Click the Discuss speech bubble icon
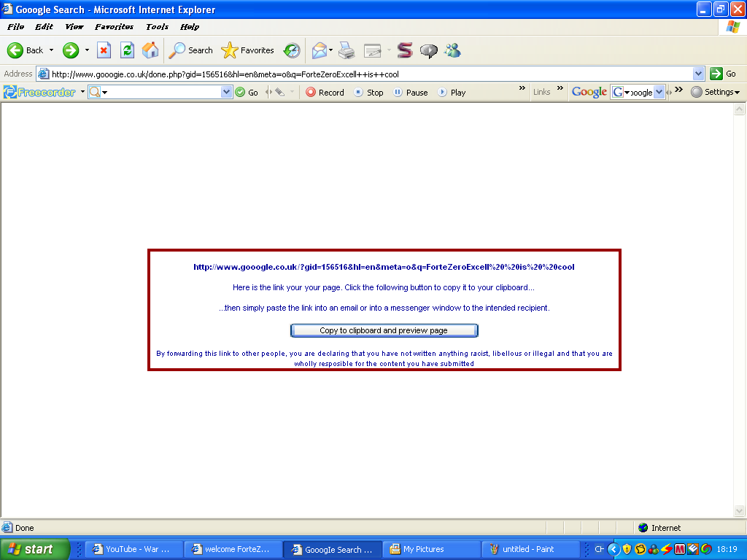 429,50
